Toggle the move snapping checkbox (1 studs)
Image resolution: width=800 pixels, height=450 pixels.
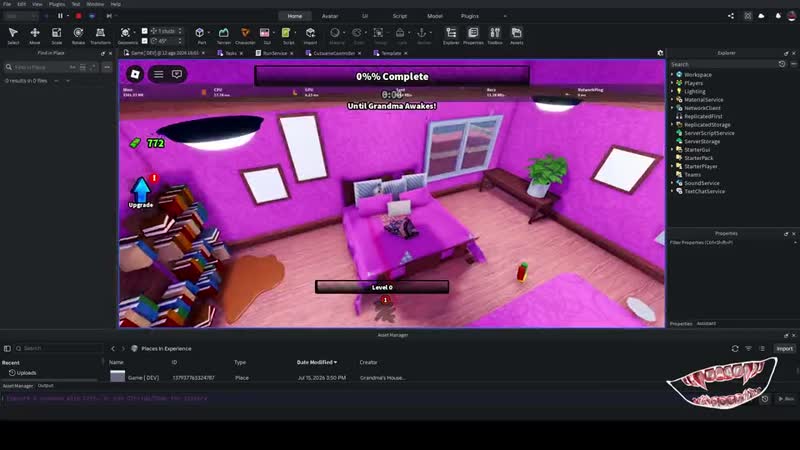[144, 31]
